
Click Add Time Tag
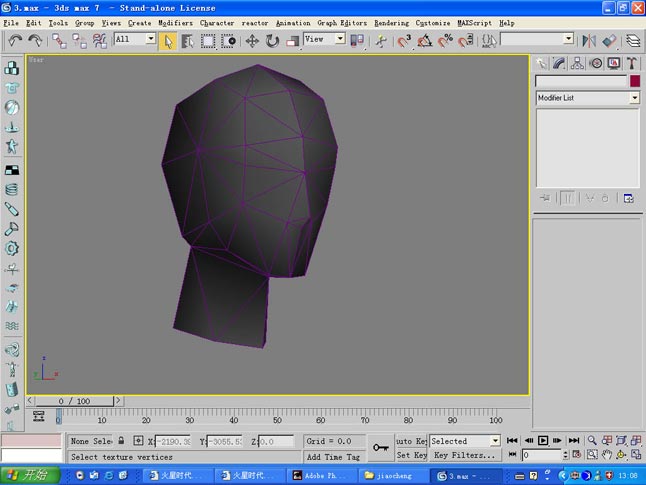333,457
